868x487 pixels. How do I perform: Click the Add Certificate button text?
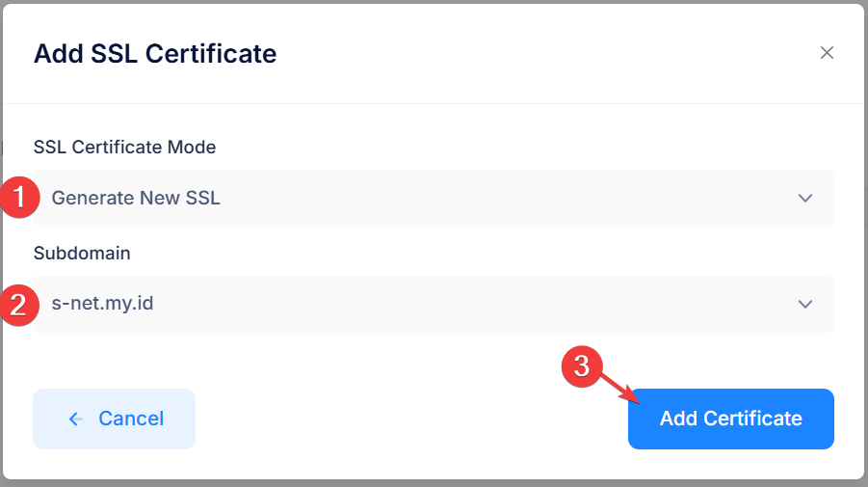point(730,419)
